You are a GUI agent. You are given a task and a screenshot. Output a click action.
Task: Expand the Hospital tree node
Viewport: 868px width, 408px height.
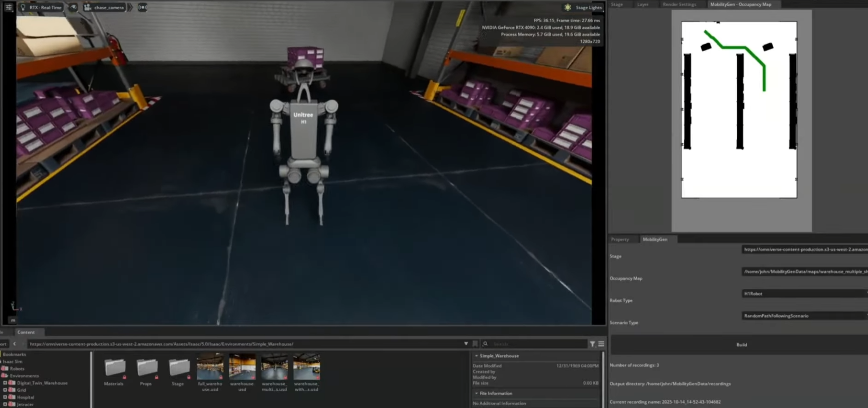click(x=5, y=397)
